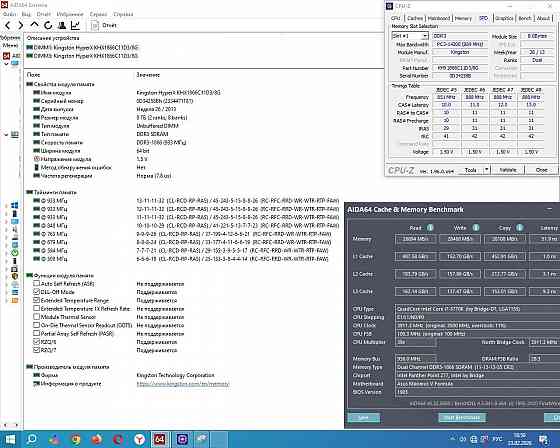Go forward with AIDA64 toolbar right arrow
Screen dimensions: 560x448
pyautogui.click(x=20, y=25)
